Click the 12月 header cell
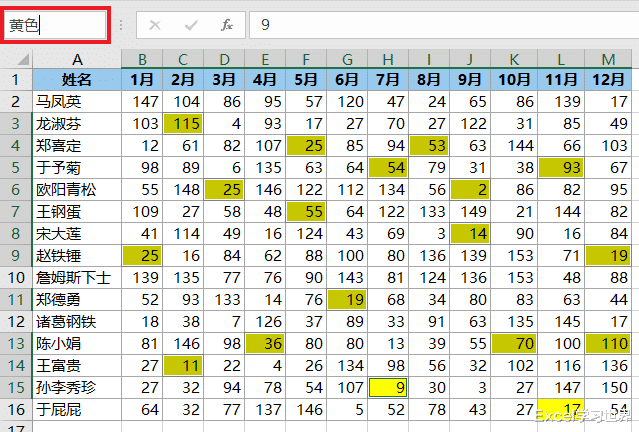 [x=608, y=79]
